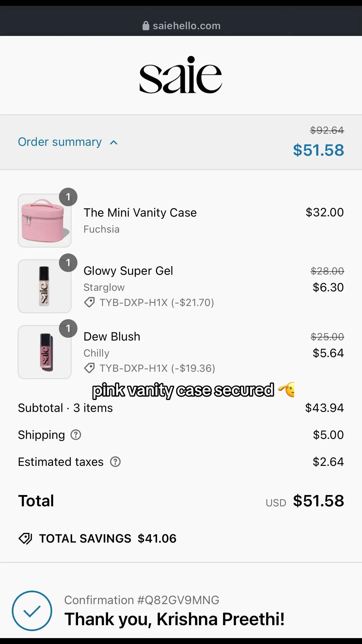Click the Shipping help question mark icon
The image size is (362, 644).
tap(76, 435)
